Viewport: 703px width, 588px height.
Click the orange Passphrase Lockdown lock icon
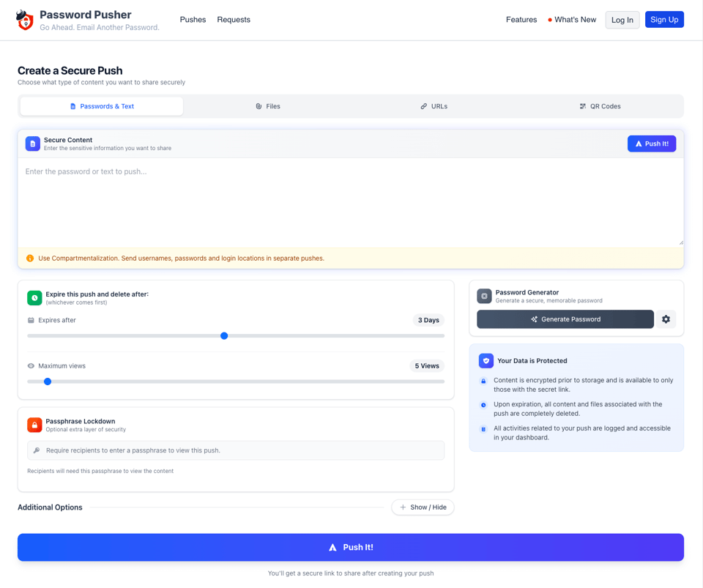(x=34, y=425)
